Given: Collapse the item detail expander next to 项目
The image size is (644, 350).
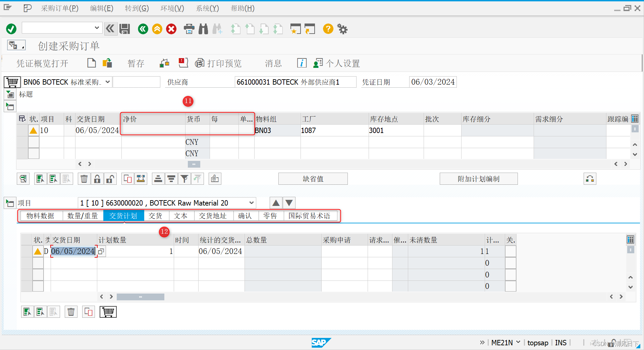Looking at the screenshot, I should [10, 203].
